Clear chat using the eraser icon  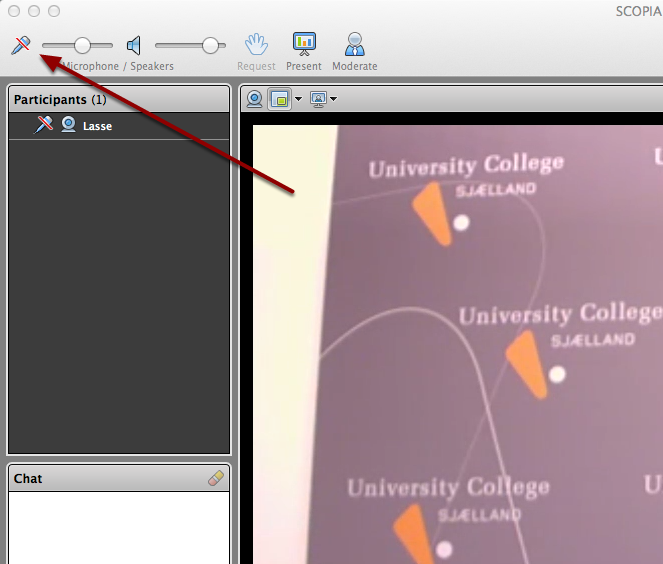pyautogui.click(x=216, y=478)
